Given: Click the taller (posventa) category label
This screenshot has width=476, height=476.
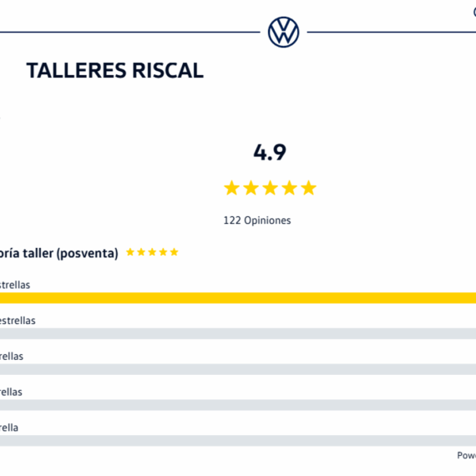Looking at the screenshot, I should 59,253.
